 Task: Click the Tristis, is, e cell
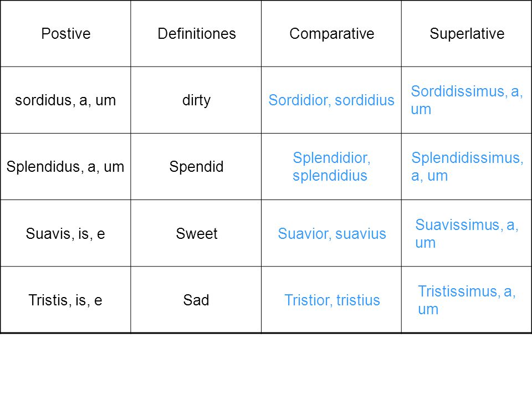click(65, 300)
